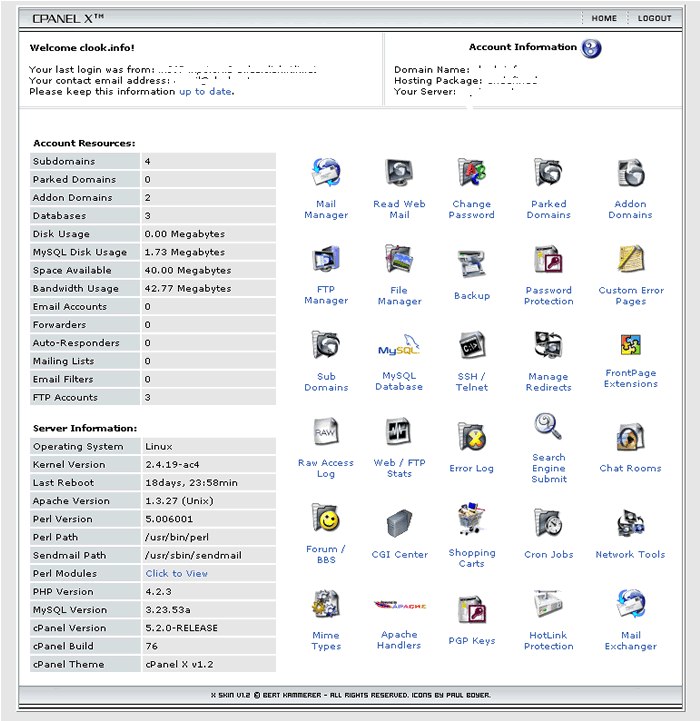Click the 'Subdomains' resource row label
700x721 pixels.
64,161
